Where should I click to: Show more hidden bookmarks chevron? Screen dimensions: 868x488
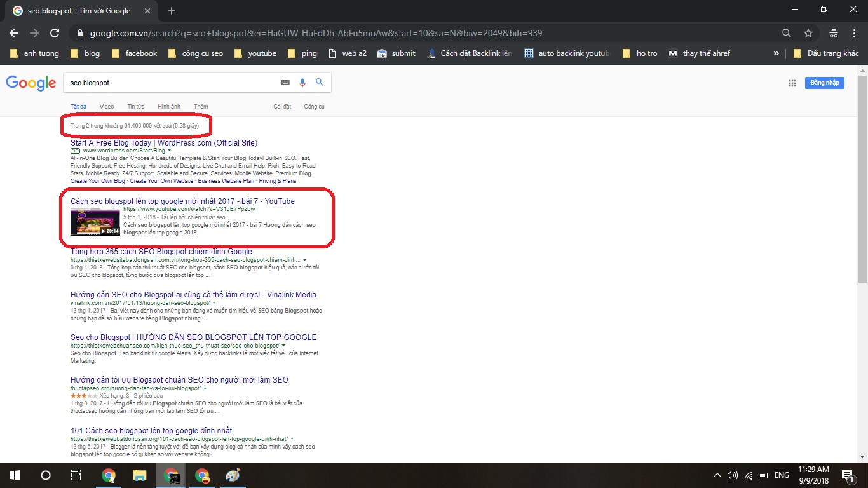point(776,53)
